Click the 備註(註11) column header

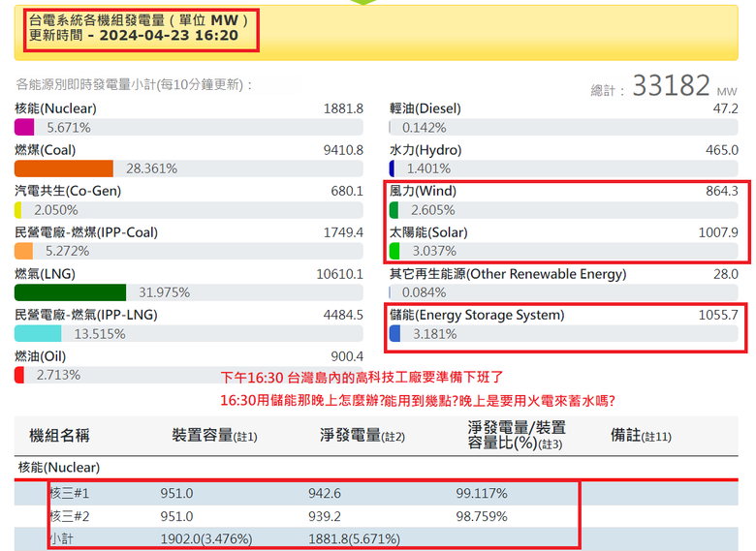point(641,435)
